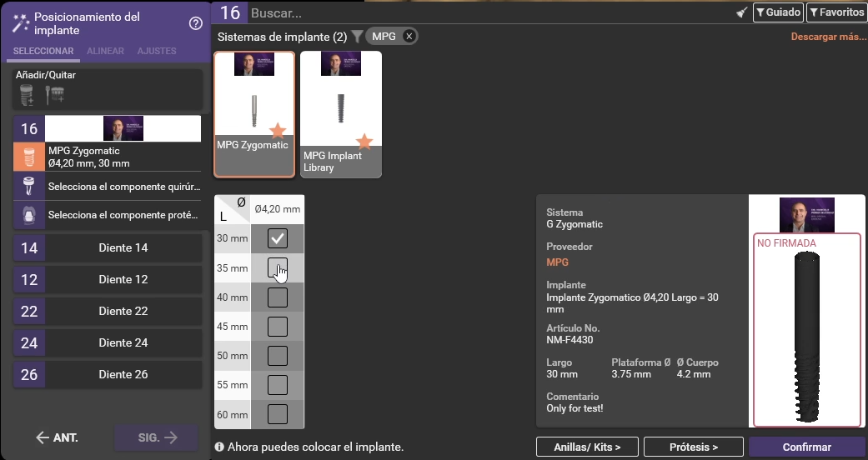Switch to the AJUSTES tab

click(x=157, y=52)
